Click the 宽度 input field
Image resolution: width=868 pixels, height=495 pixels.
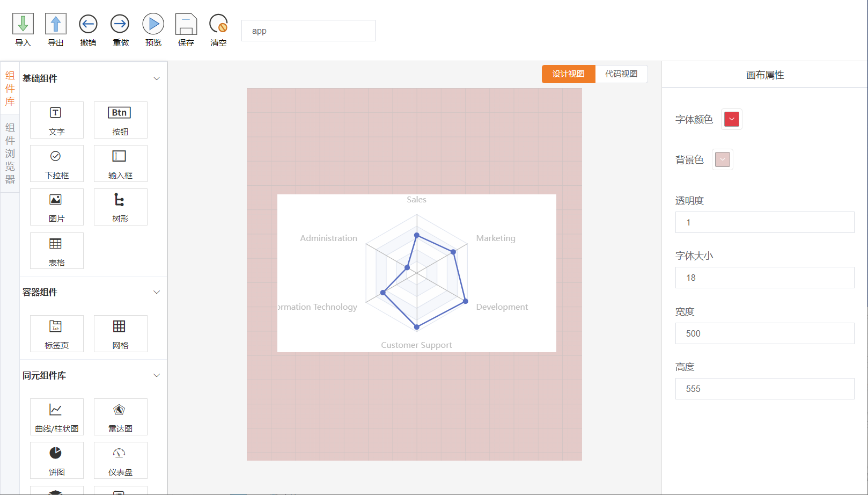click(764, 333)
